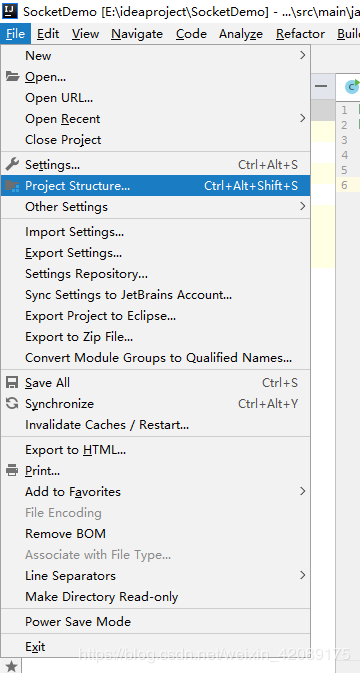The width and height of the screenshot is (360, 673).
Task: Click the Project Structure folder icon
Action: (x=12, y=186)
